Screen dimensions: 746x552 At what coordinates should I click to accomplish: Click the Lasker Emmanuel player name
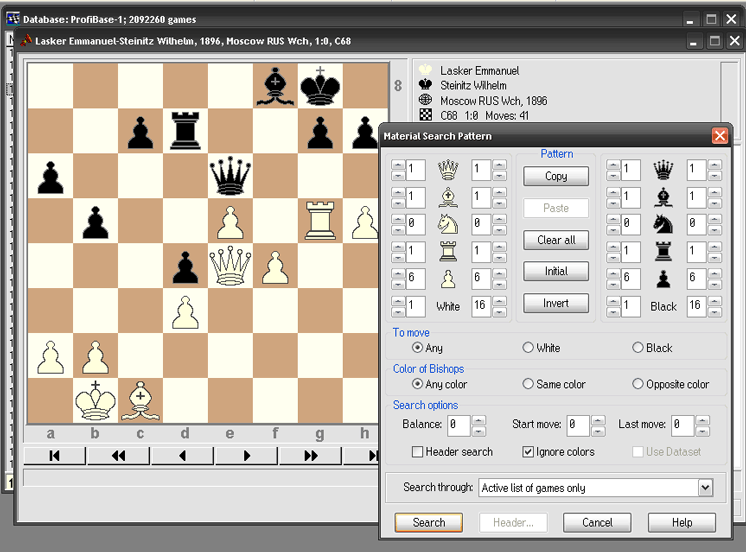(480, 71)
